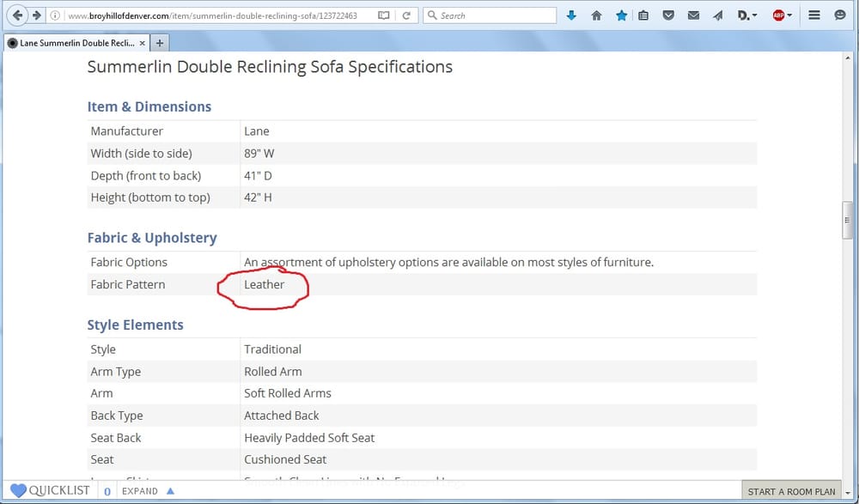Open a new browser tab
The height and width of the screenshot is (504, 859).
tap(160, 43)
